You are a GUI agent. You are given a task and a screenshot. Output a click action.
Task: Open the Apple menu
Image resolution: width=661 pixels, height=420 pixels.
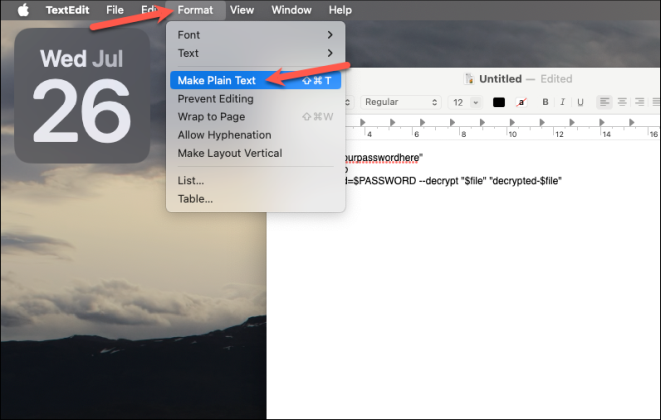click(23, 10)
